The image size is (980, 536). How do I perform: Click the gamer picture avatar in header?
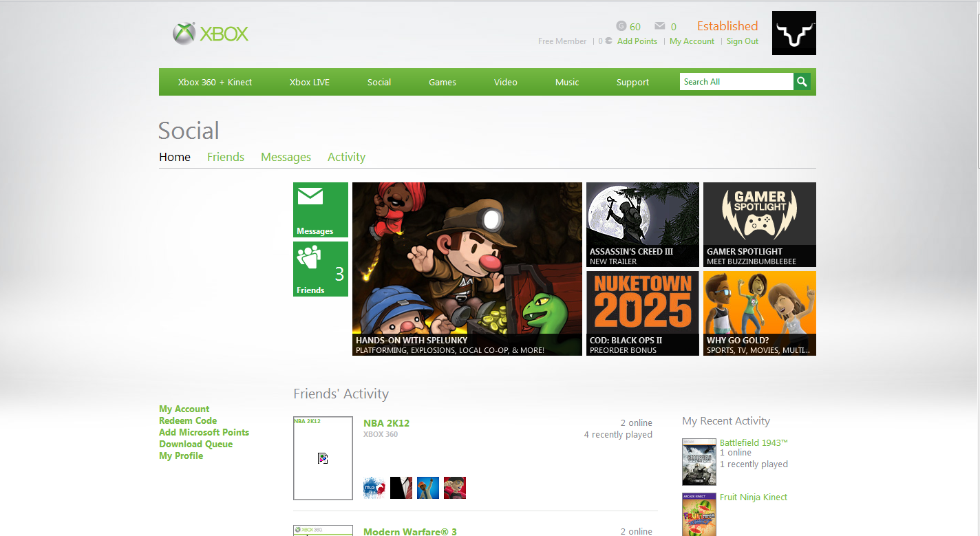click(x=794, y=33)
